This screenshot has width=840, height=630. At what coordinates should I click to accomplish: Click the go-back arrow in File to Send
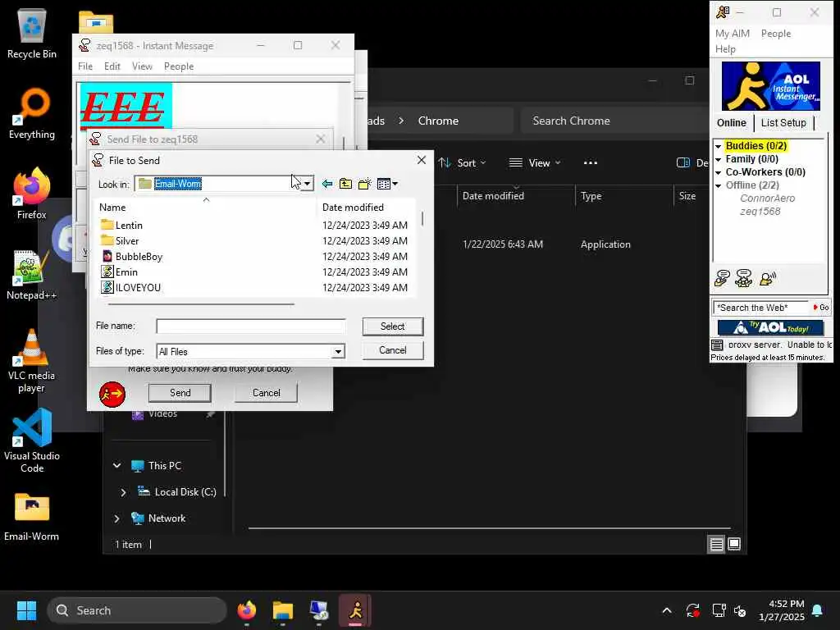click(327, 184)
